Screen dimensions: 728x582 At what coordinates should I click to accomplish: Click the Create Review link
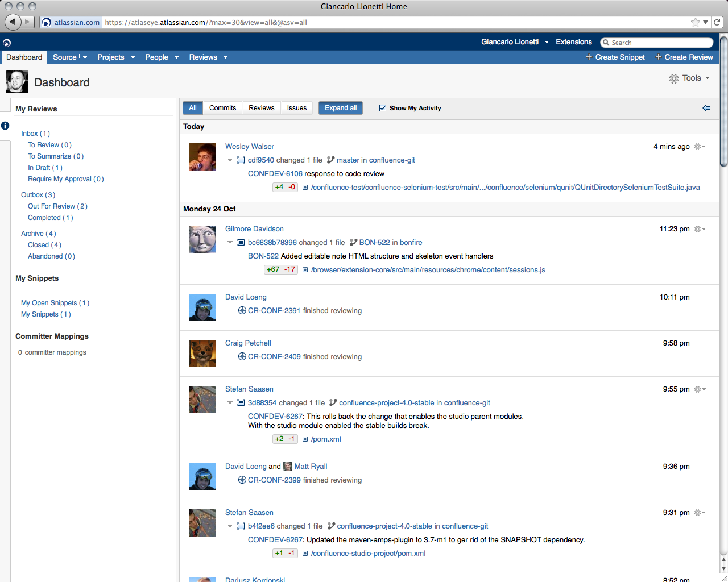point(684,57)
